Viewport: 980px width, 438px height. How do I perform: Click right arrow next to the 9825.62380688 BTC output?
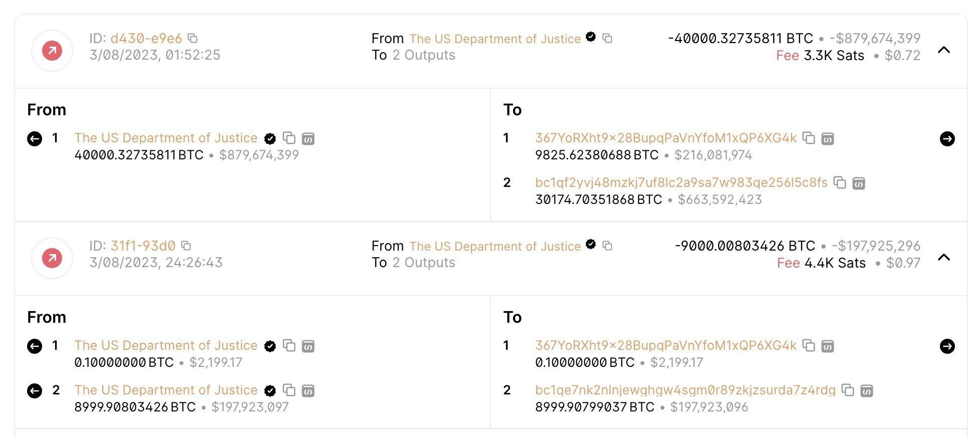tap(947, 138)
